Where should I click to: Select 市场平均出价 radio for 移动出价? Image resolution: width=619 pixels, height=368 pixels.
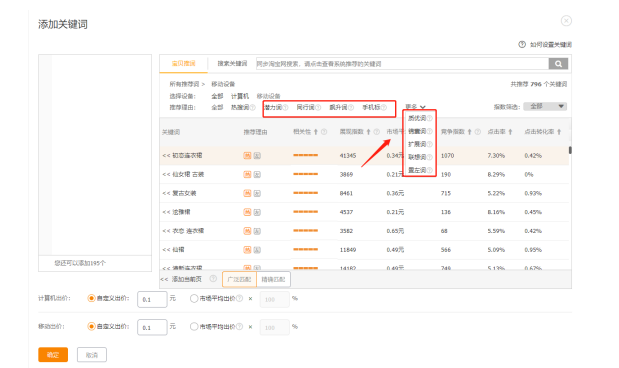(x=194, y=327)
